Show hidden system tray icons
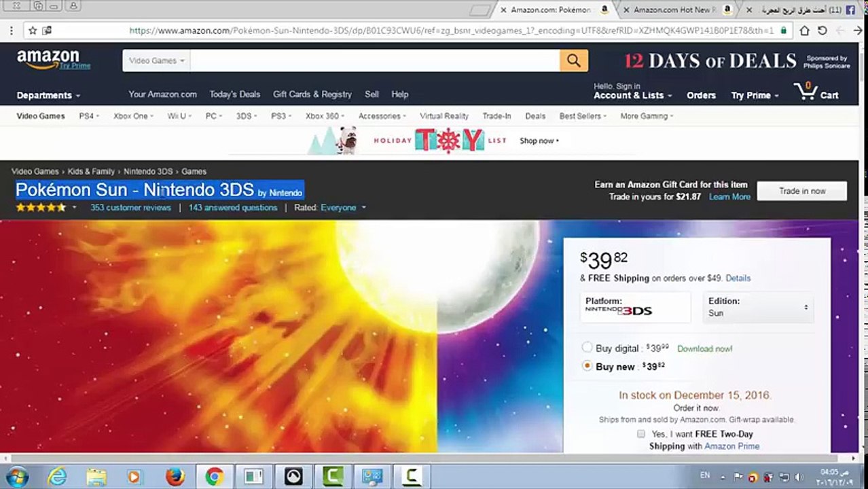Image resolution: width=868 pixels, height=489 pixels. pos(722,477)
